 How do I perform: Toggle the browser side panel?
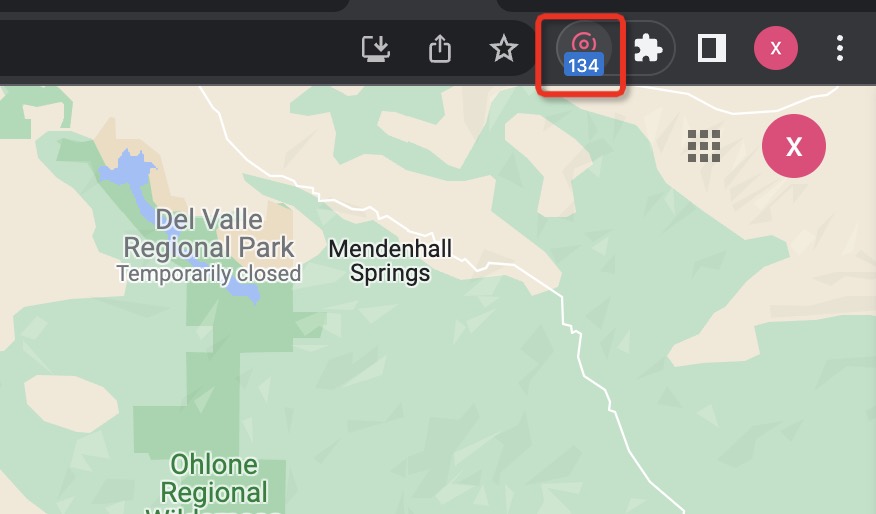tap(712, 48)
